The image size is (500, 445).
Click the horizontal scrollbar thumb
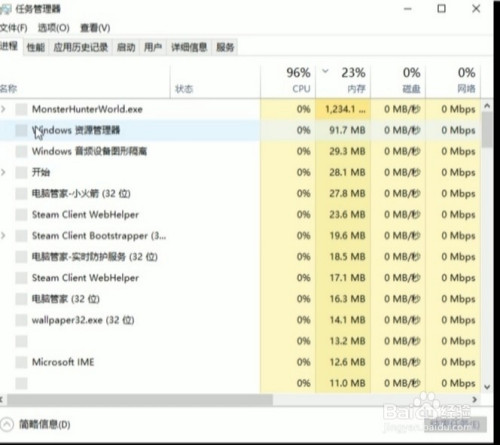pos(140,399)
